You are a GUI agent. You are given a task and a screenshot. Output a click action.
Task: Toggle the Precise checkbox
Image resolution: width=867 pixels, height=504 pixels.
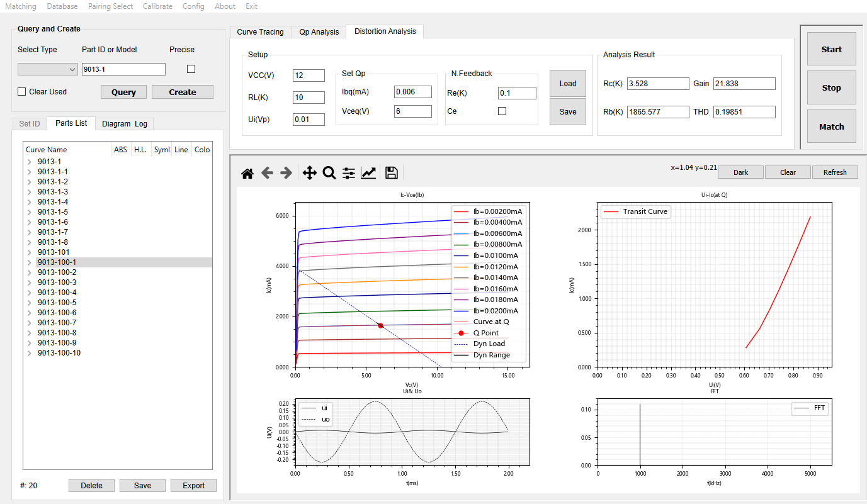(x=191, y=69)
